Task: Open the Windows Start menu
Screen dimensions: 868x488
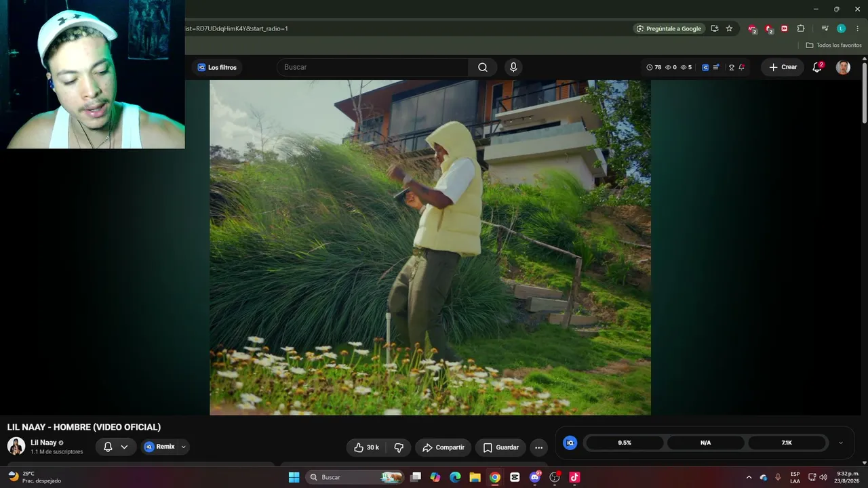Action: pyautogui.click(x=294, y=477)
